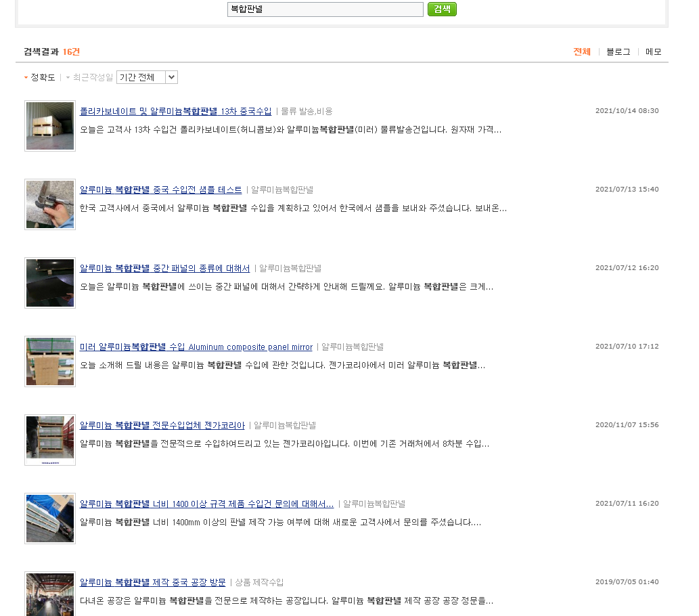This screenshot has width=699, height=616.
Task: Select the 전체 tab
Action: click(581, 51)
